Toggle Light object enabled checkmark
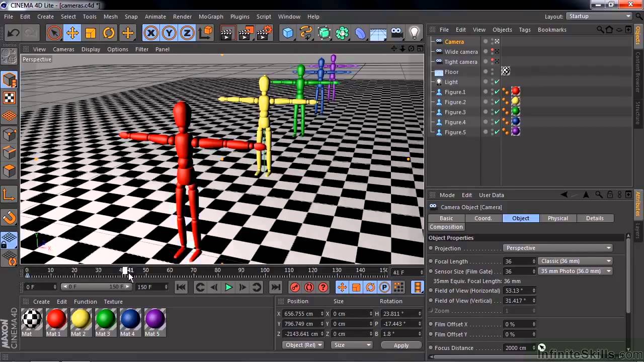 click(497, 82)
